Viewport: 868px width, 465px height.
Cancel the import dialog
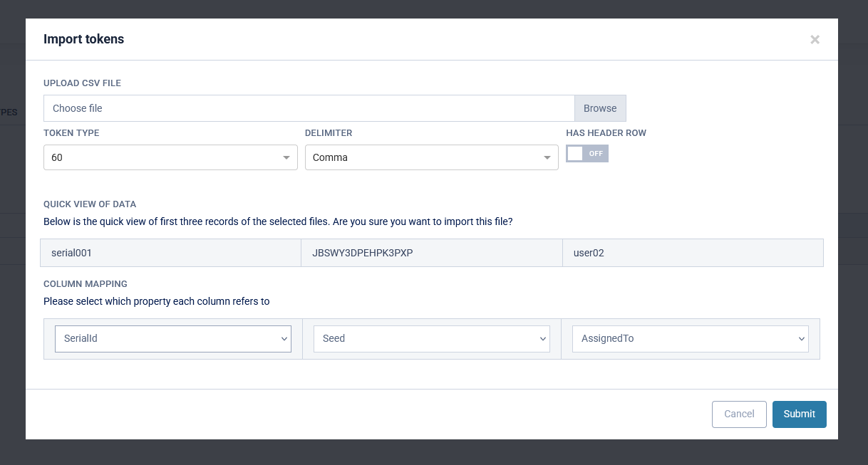tap(739, 414)
